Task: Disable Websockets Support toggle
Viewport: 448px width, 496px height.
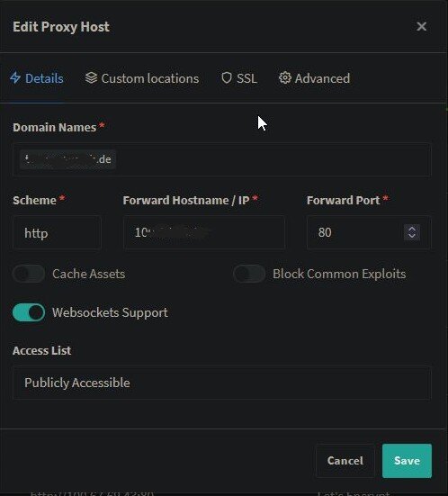Action: (29, 312)
